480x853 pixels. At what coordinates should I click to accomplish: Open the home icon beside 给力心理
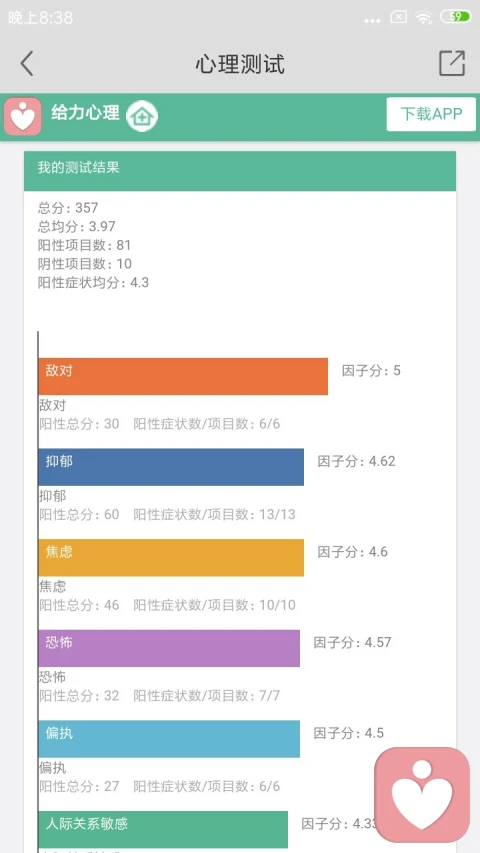coord(142,116)
